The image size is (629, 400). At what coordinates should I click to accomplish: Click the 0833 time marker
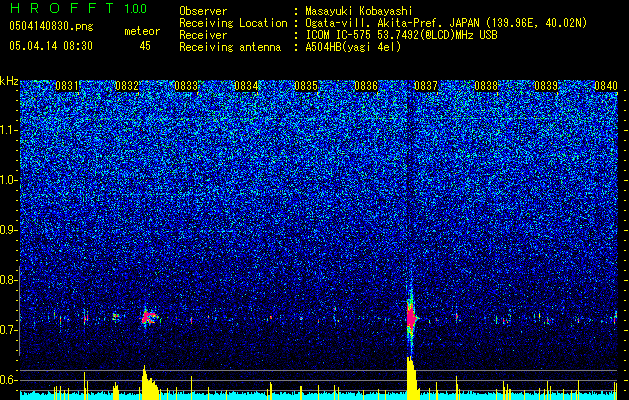(x=187, y=86)
